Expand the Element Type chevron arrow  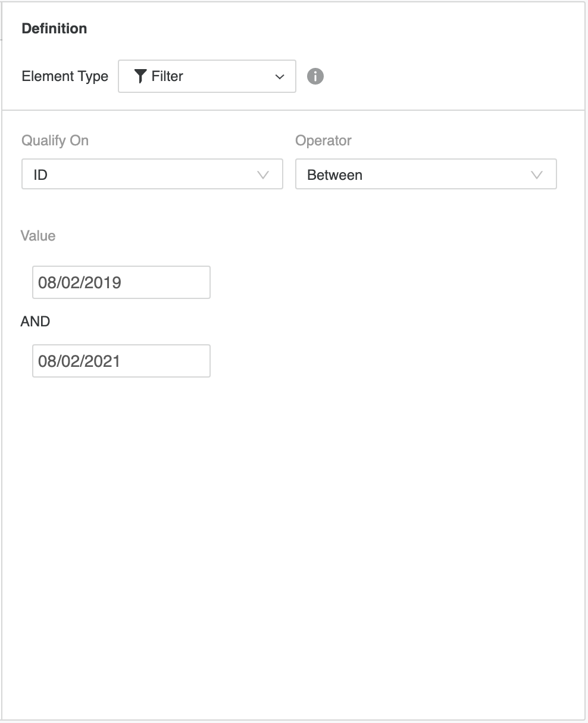(280, 77)
